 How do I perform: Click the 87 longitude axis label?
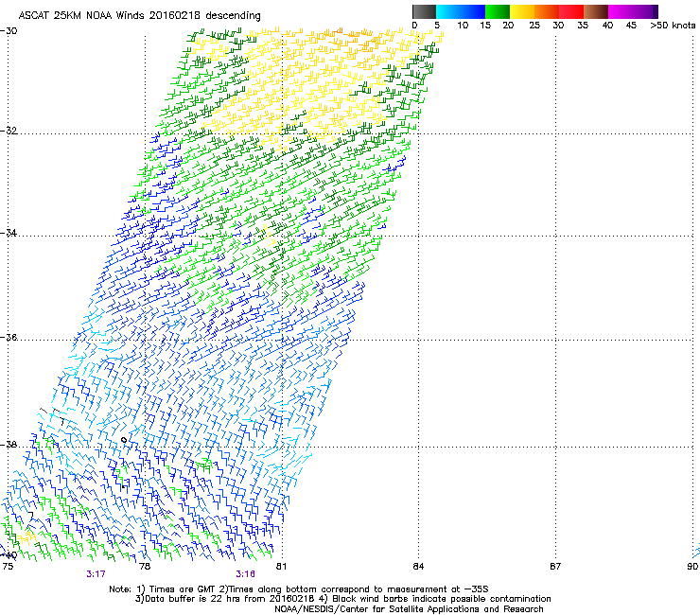pyautogui.click(x=555, y=567)
